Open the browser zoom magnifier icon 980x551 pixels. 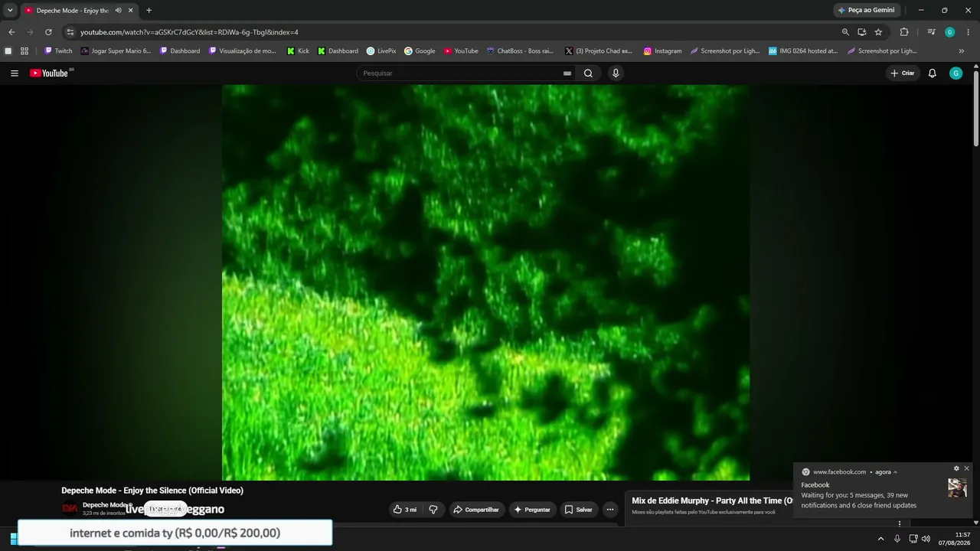(x=845, y=32)
